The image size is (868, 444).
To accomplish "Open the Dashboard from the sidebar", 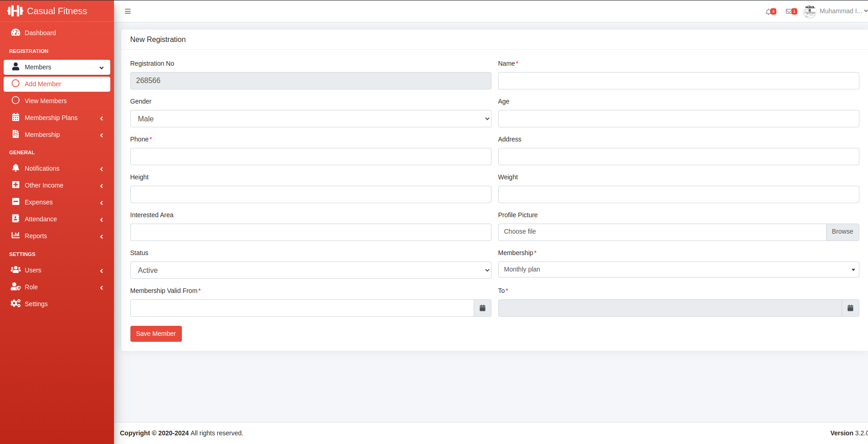I will point(40,32).
